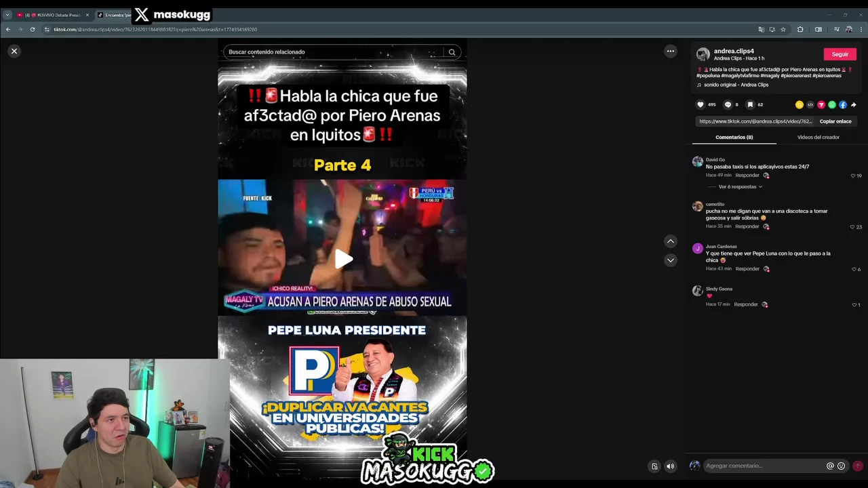868x488 pixels.
Task: Click 'Copiar enlace' button
Action: pyautogui.click(x=835, y=121)
